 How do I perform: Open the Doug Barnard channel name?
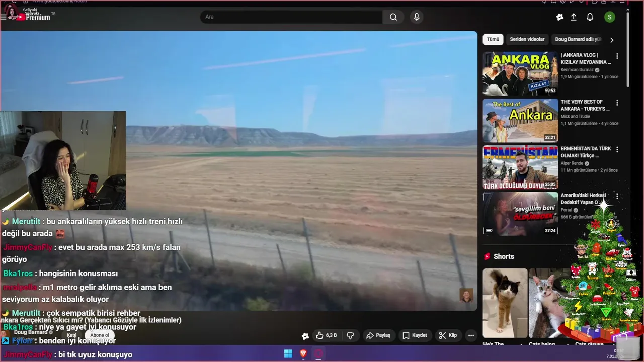tap(31, 332)
